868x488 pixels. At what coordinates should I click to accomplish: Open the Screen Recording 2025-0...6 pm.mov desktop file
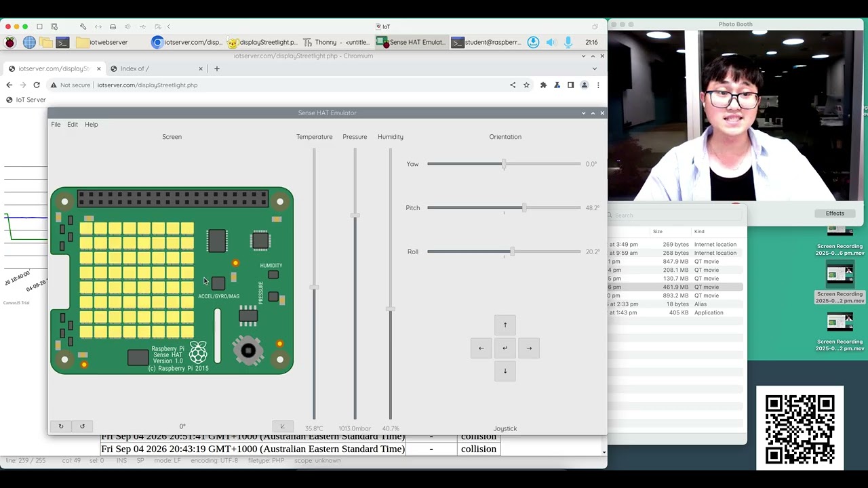point(841,242)
